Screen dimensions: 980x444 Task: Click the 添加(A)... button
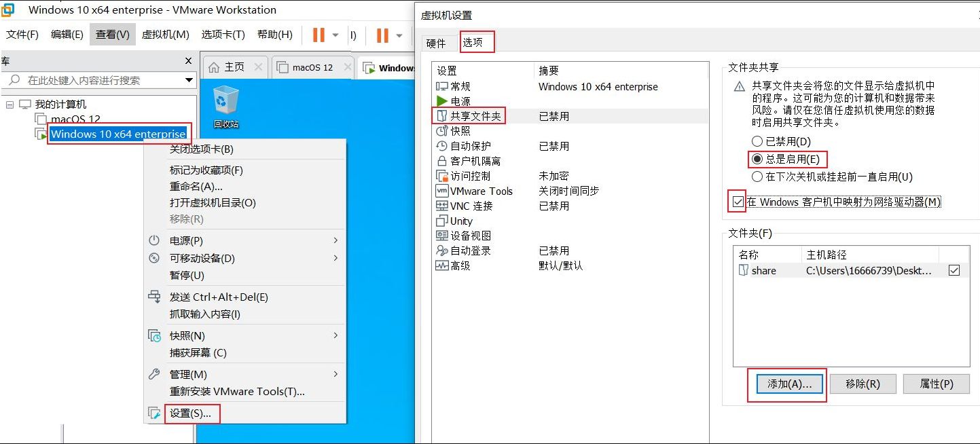click(x=789, y=384)
